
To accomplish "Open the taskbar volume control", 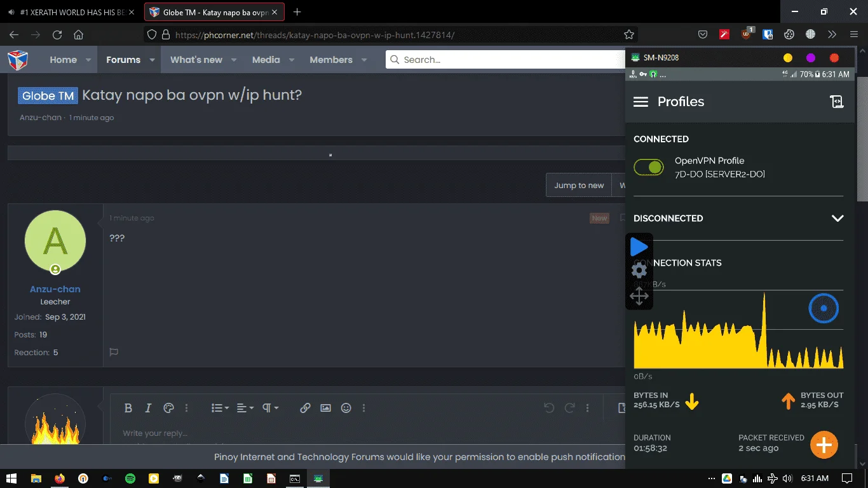I will pyautogui.click(x=787, y=478).
